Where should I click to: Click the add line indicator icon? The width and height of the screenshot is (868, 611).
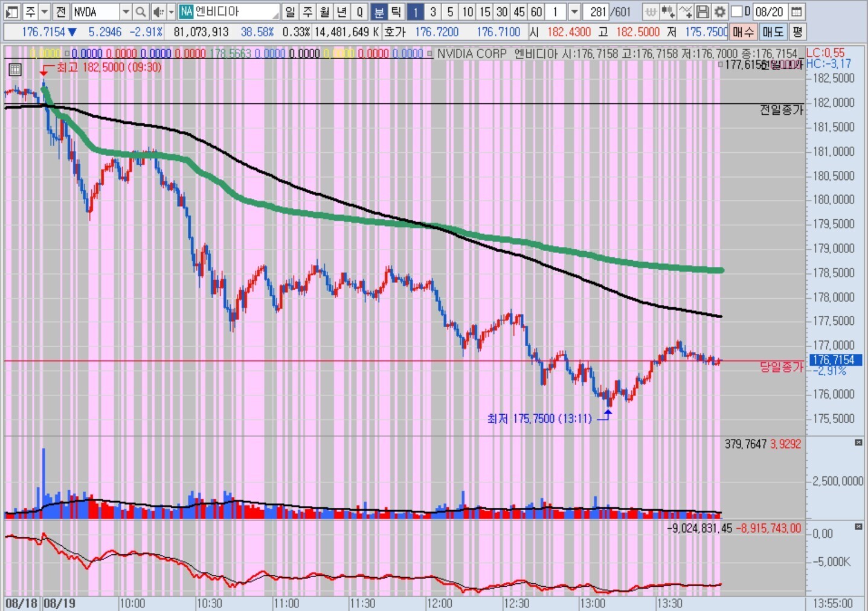[685, 11]
